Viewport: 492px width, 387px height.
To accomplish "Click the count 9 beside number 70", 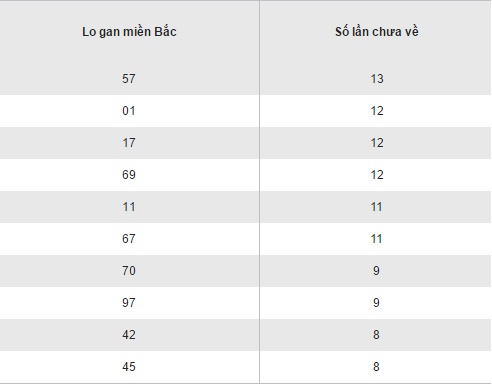I will [377, 271].
